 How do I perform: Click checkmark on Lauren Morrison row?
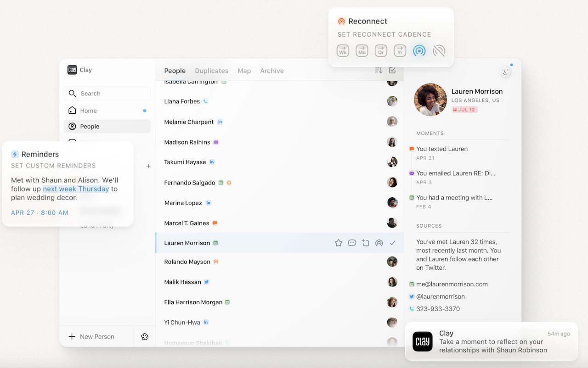[x=392, y=243]
